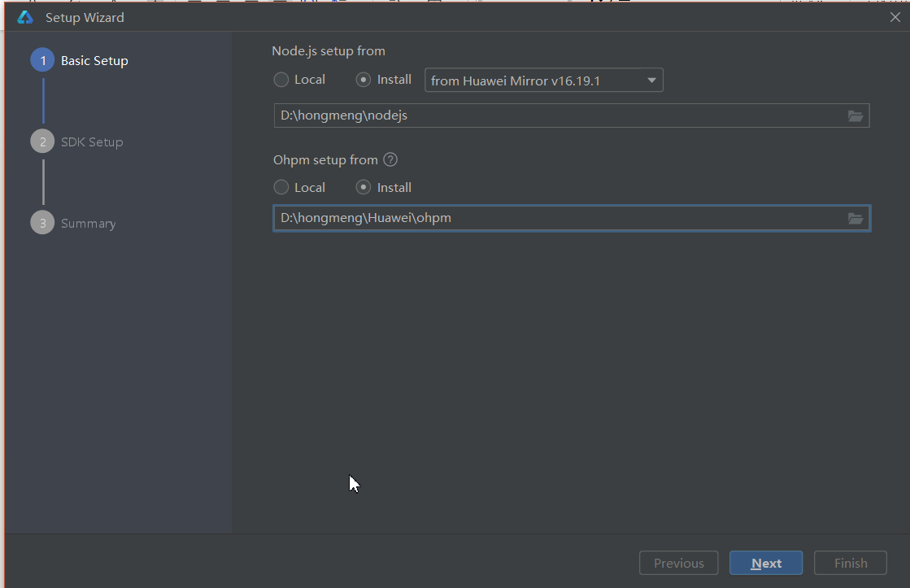Click the Next button
Image resolution: width=910 pixels, height=588 pixels.
coord(766,563)
